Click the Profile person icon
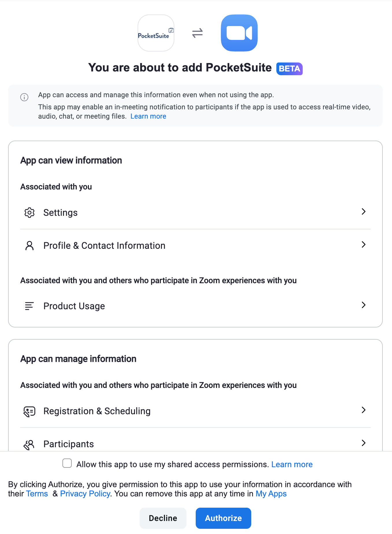392x534 pixels. (x=29, y=246)
